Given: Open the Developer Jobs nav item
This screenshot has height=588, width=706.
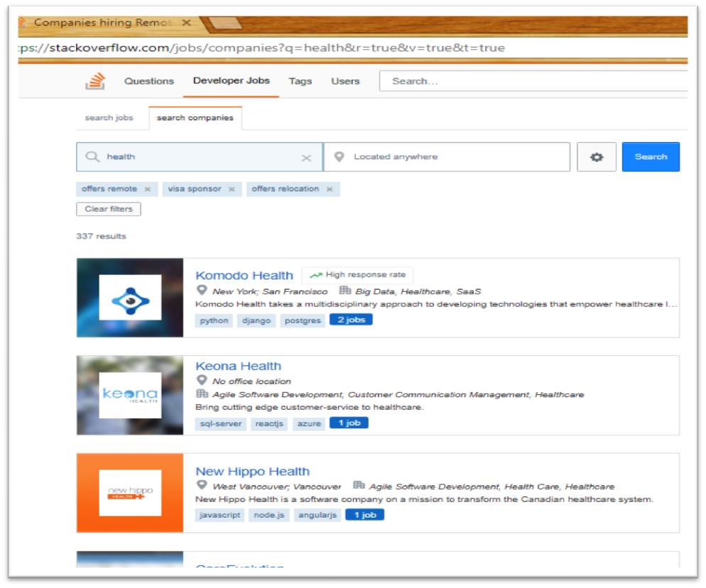Looking at the screenshot, I should coord(232,80).
